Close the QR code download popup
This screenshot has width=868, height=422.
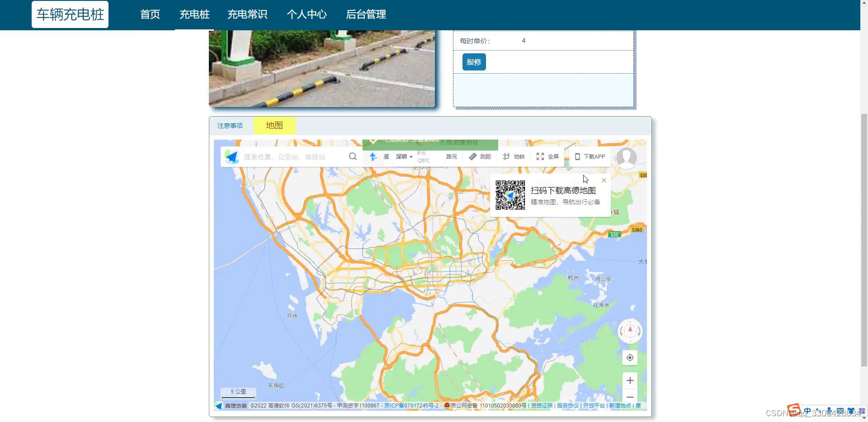[x=604, y=180]
